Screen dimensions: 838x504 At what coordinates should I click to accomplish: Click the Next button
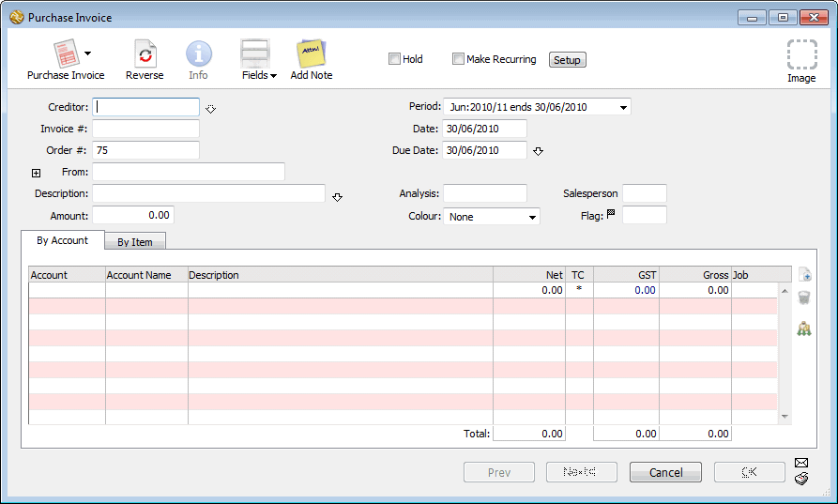(582, 472)
